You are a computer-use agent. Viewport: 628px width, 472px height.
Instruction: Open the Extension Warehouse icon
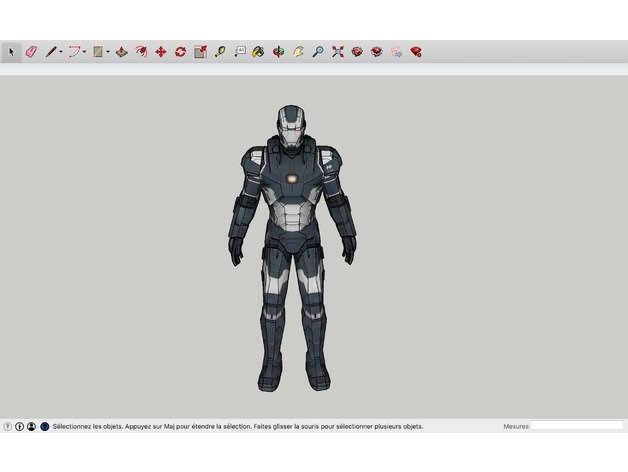coord(376,52)
